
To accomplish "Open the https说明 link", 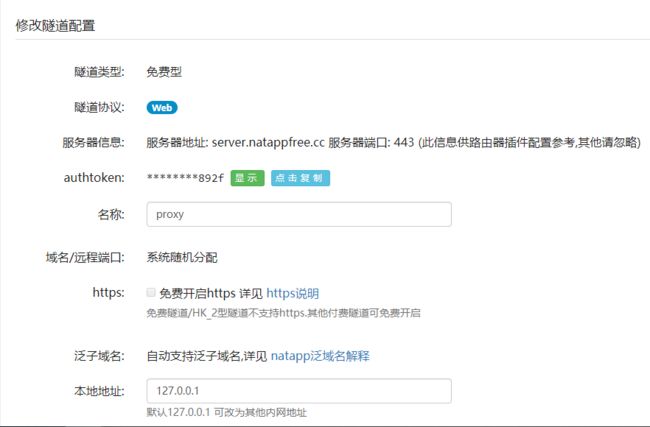I will (x=293, y=294).
